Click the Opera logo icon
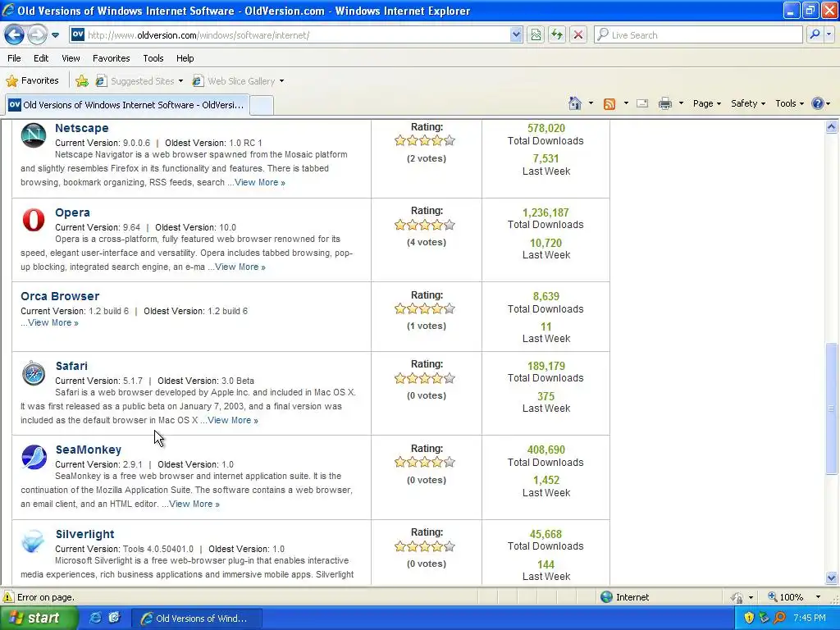 pyautogui.click(x=33, y=220)
